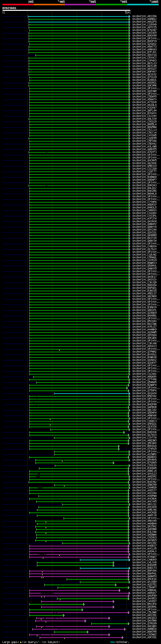Screen dimensions: 161x644
Task: Select the UniRef100_B7G865 entry
Action: click(x=144, y=463)
